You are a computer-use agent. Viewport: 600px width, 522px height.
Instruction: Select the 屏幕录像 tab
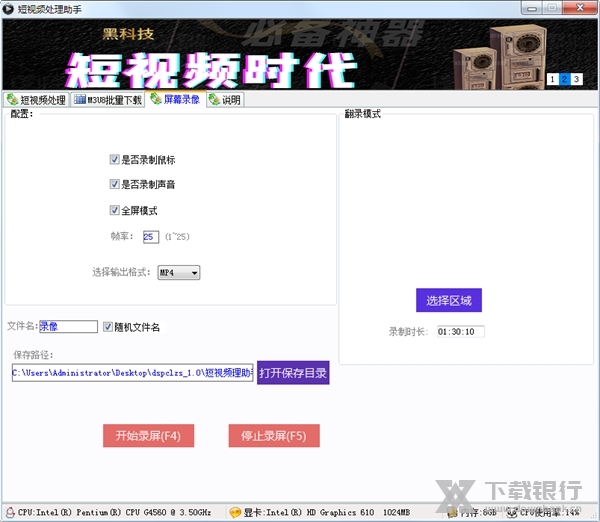point(175,99)
